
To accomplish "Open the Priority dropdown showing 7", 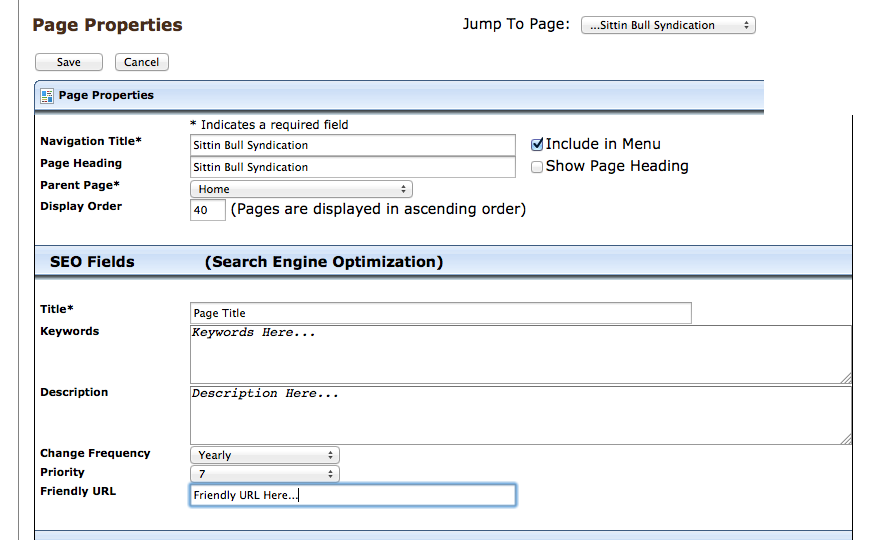I will tap(264, 474).
